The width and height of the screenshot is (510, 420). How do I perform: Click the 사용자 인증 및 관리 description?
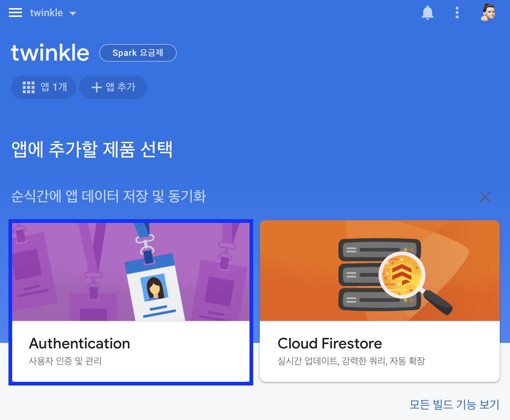pos(65,361)
